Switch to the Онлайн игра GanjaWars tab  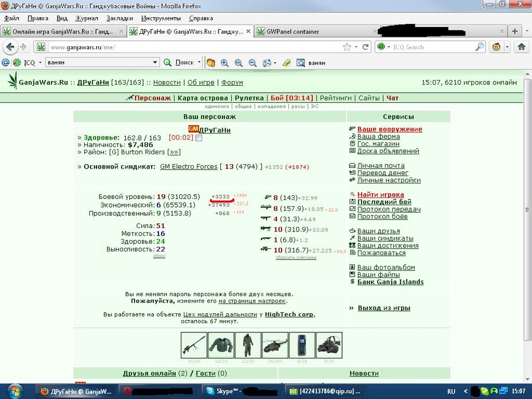pyautogui.click(x=63, y=31)
